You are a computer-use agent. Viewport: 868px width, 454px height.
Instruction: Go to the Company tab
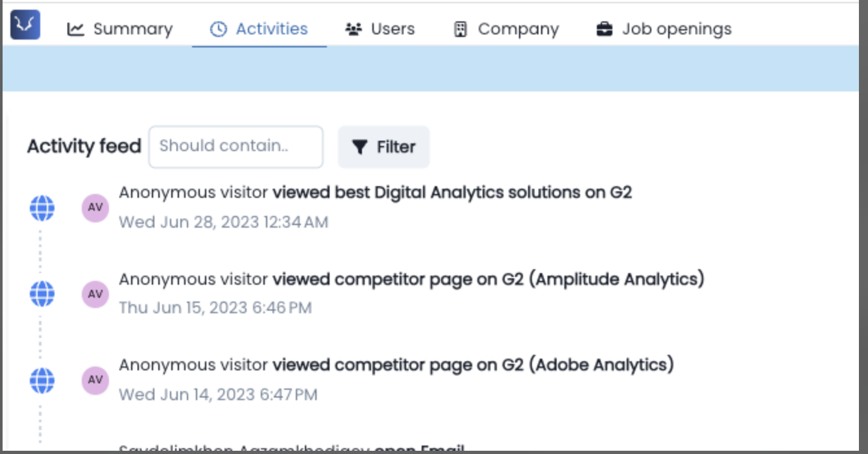pos(506,29)
